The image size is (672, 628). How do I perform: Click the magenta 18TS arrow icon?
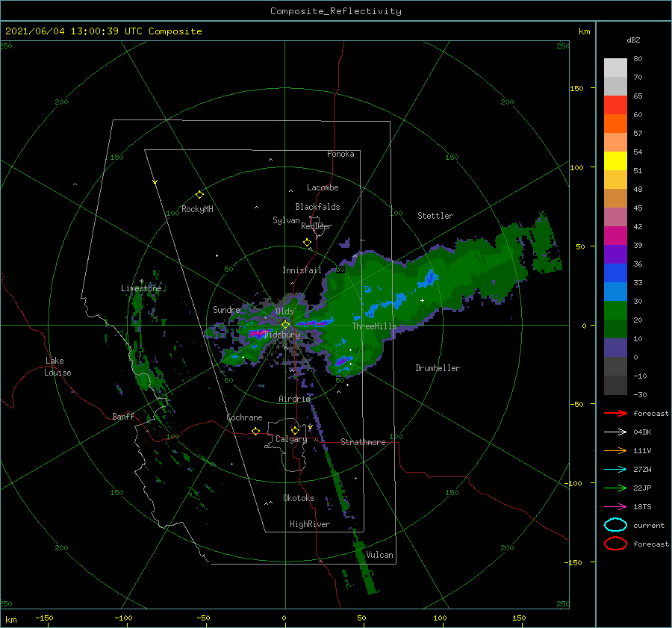tap(615, 506)
